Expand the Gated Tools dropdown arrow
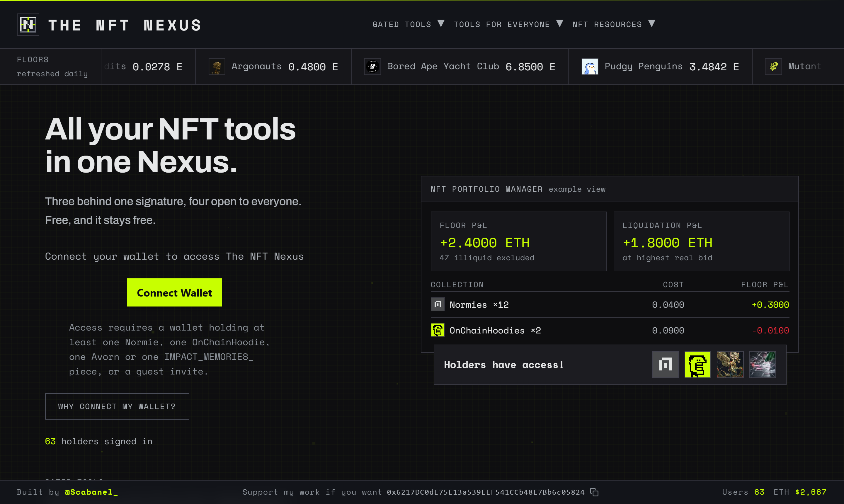Screen dimensions: 844x504 pyautogui.click(x=441, y=23)
